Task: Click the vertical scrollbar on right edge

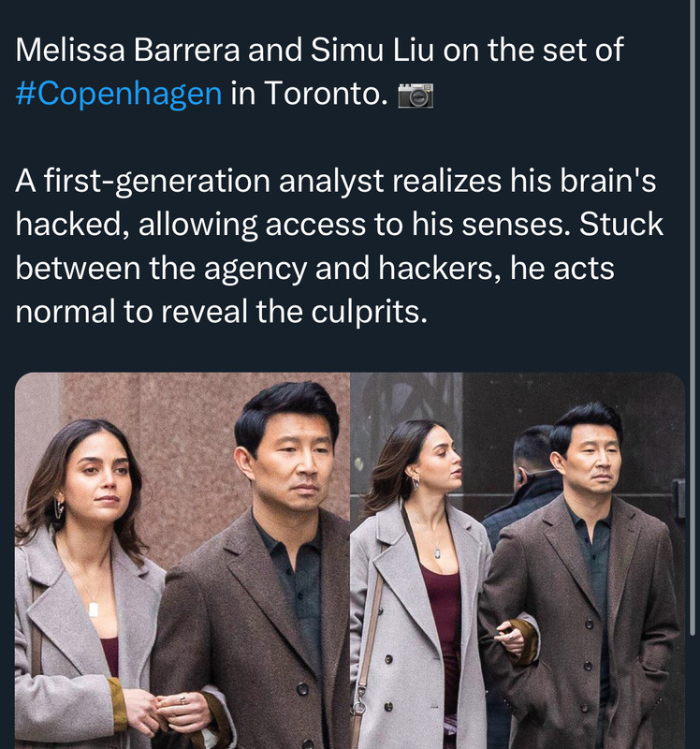Action: (x=693, y=317)
